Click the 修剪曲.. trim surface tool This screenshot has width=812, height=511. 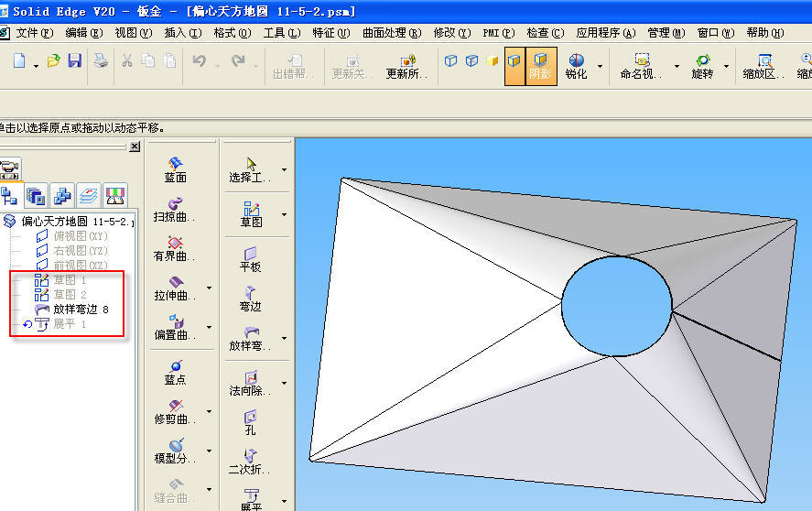175,412
